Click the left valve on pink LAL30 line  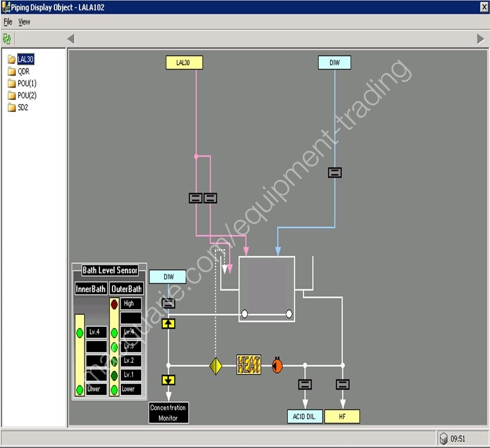[x=195, y=198]
